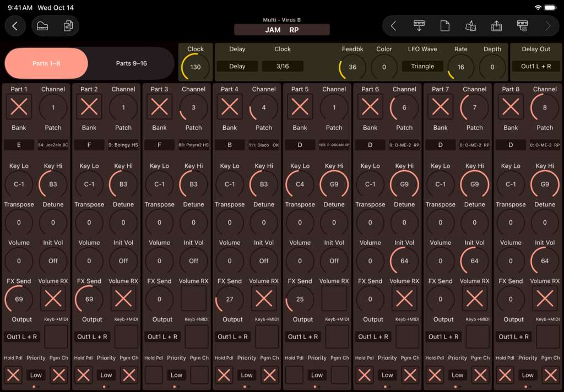Screen dimensions: 564x392
Task: Receive patch from synth keyboard-arrow icon
Action: point(419,26)
